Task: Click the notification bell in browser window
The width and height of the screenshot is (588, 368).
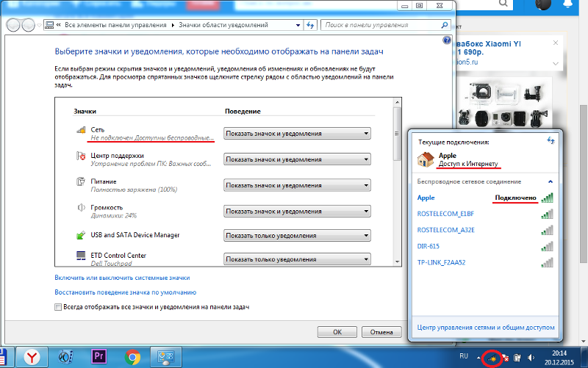Action: click(x=568, y=4)
